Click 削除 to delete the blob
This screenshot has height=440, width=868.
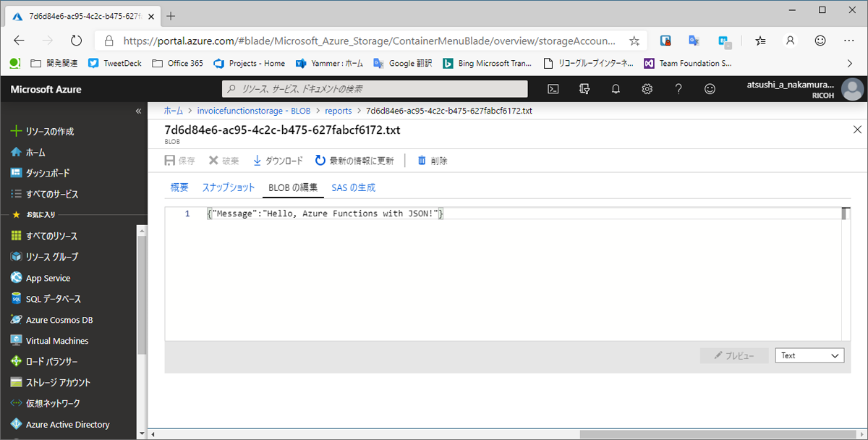[433, 161]
